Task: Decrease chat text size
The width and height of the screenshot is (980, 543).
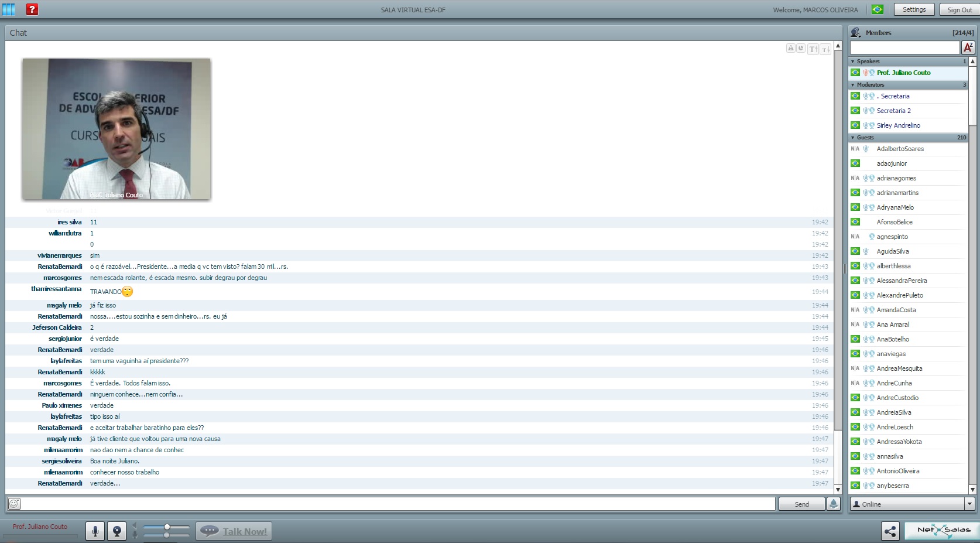Action: 825,49
